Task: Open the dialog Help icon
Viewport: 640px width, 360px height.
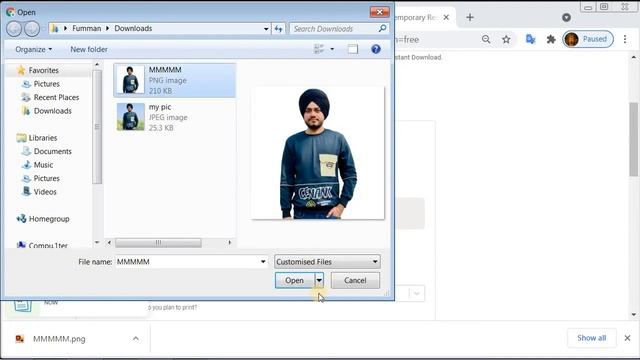Action: [x=376, y=49]
